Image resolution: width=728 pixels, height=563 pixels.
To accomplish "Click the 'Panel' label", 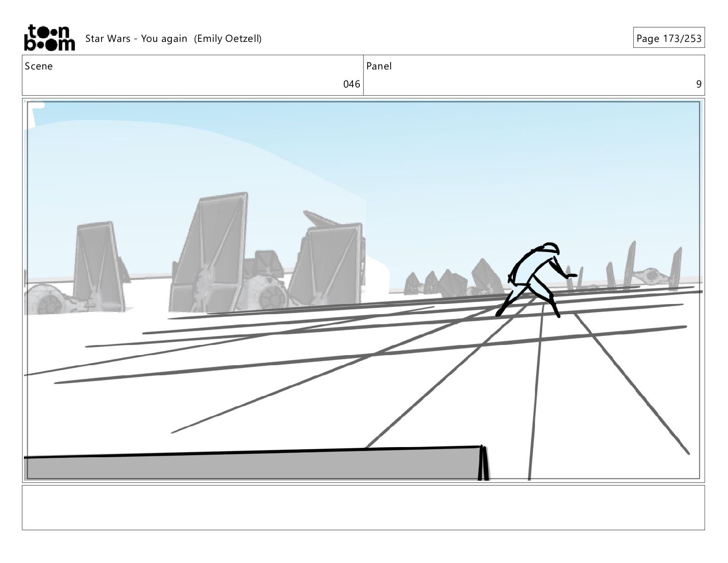I will 379,66.
